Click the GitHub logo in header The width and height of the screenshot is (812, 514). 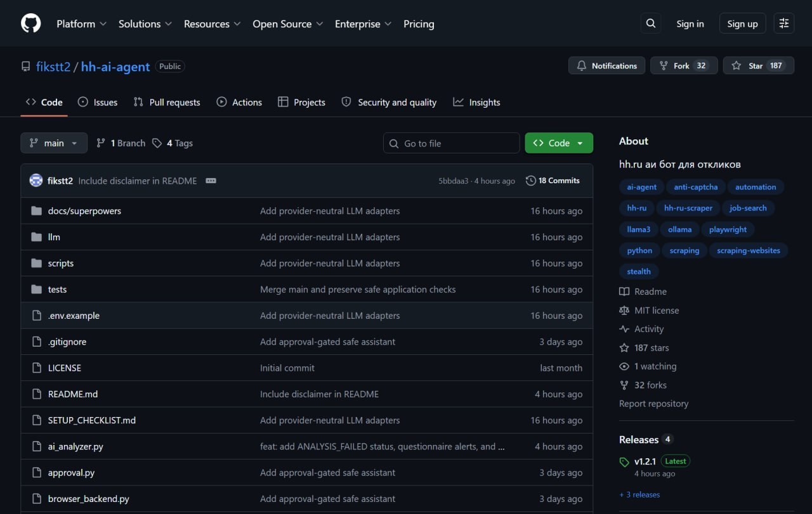click(x=30, y=23)
